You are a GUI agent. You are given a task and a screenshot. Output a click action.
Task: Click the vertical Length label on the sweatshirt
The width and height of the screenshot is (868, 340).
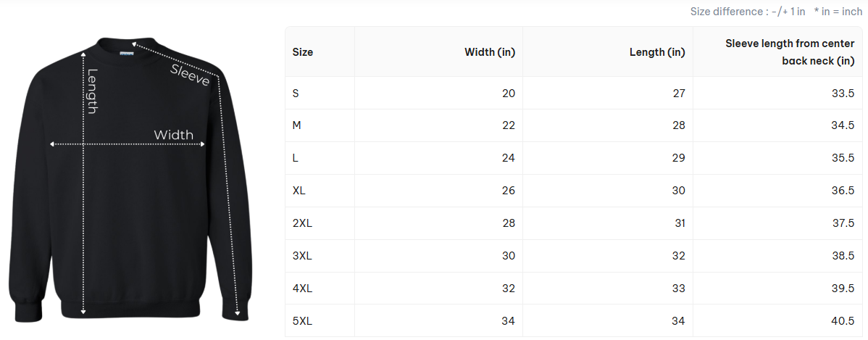(x=92, y=91)
